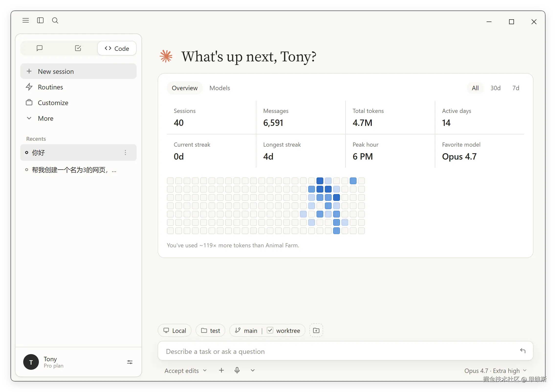The image size is (556, 392).
Task: Toggle the sidebar panel icon
Action: pyautogui.click(x=40, y=20)
